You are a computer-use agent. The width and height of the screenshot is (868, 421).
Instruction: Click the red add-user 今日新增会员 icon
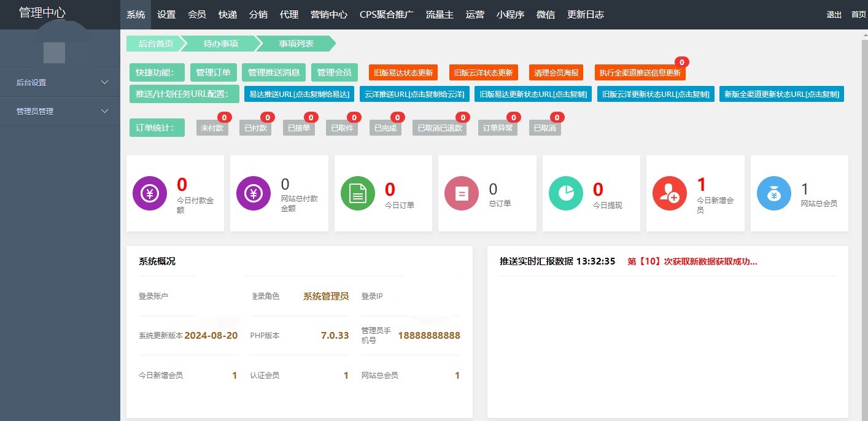coord(670,193)
